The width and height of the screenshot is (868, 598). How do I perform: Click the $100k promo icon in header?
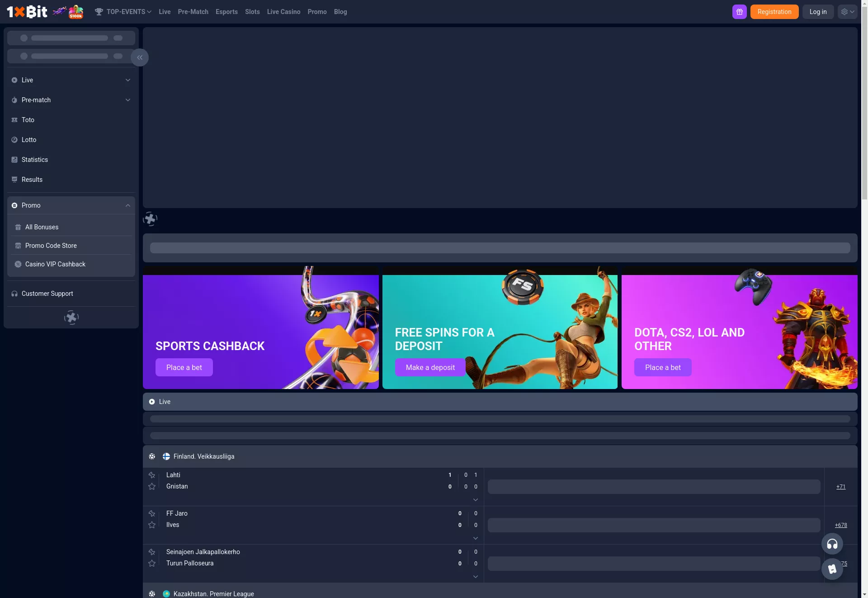(76, 12)
